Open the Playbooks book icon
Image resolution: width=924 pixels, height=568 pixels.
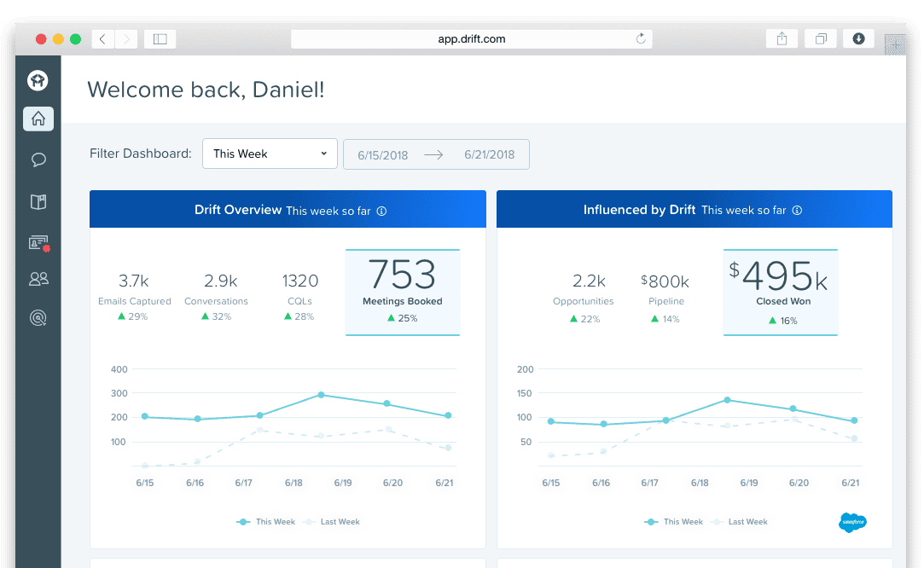[x=38, y=202]
